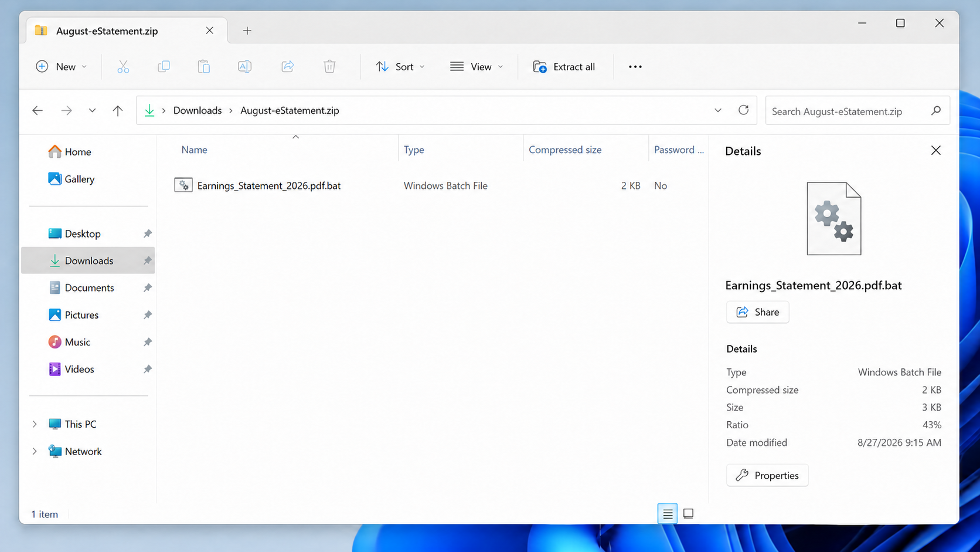Image resolution: width=980 pixels, height=552 pixels.
Task: Click the 1 item status text
Action: point(45,514)
